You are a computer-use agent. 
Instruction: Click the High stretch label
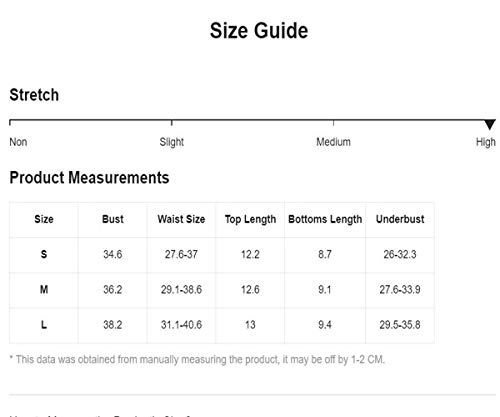(x=486, y=142)
